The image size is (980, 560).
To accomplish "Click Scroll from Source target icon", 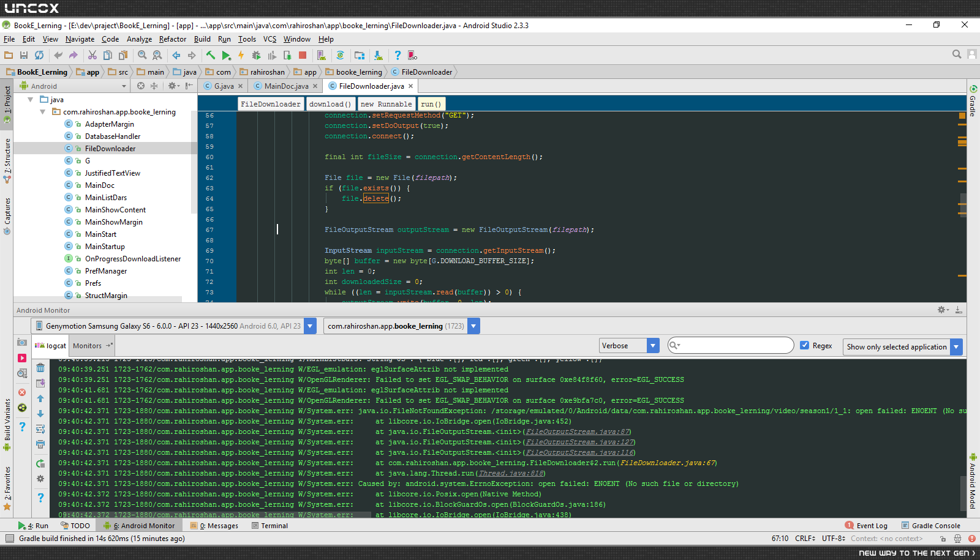I will 141,86.
